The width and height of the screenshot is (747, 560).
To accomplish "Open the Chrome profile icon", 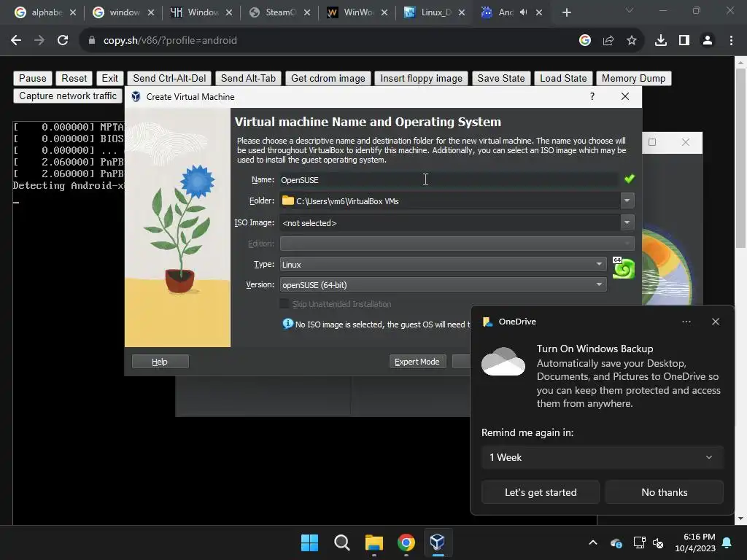I will pyautogui.click(x=708, y=41).
